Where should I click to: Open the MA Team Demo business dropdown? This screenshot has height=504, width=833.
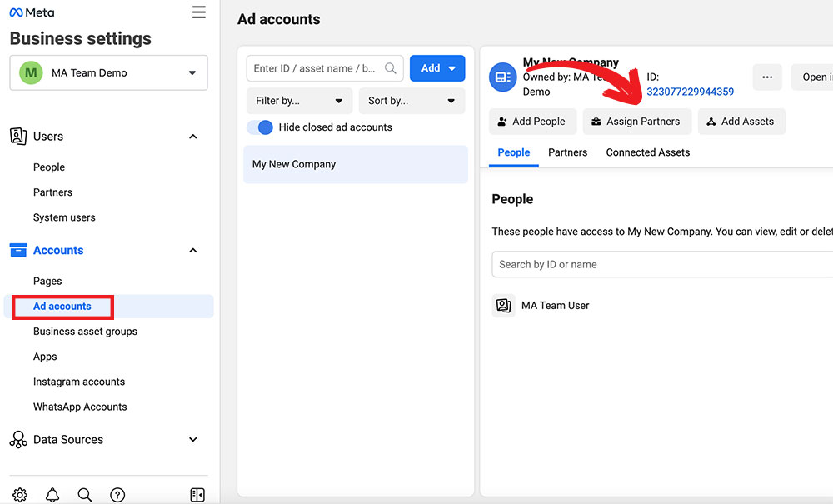(x=108, y=72)
